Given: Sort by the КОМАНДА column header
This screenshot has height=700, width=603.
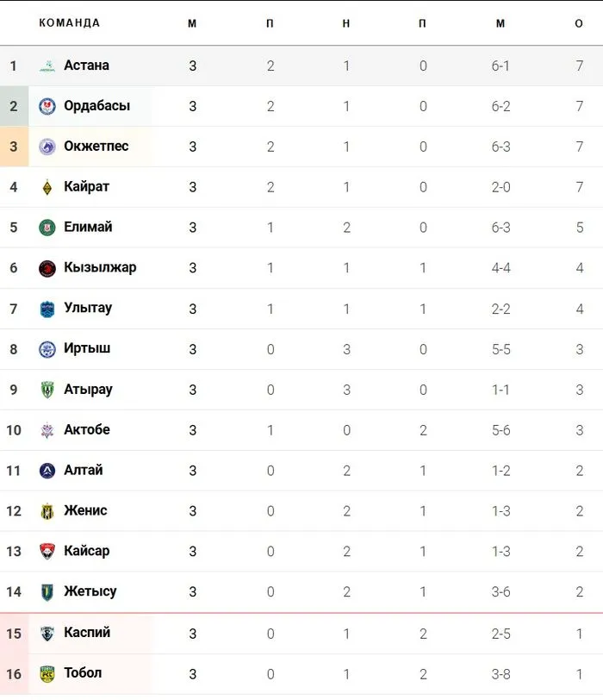Looking at the screenshot, I should (70, 23).
